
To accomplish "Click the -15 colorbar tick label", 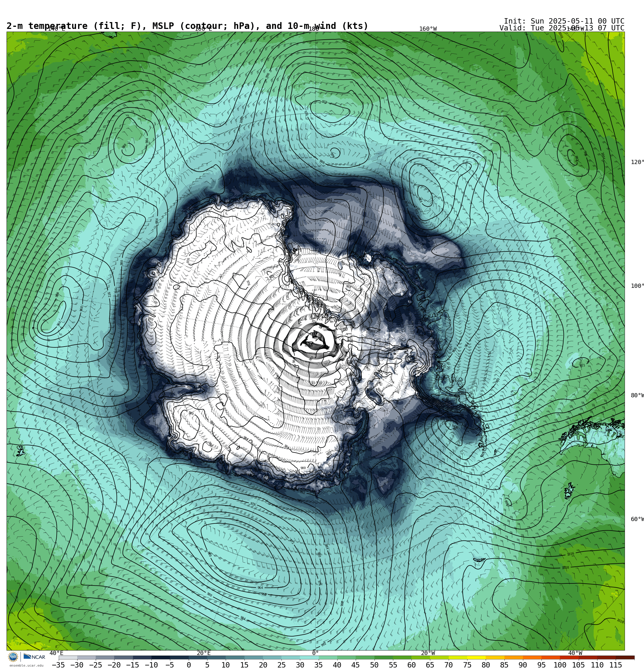I will click(x=133, y=665).
